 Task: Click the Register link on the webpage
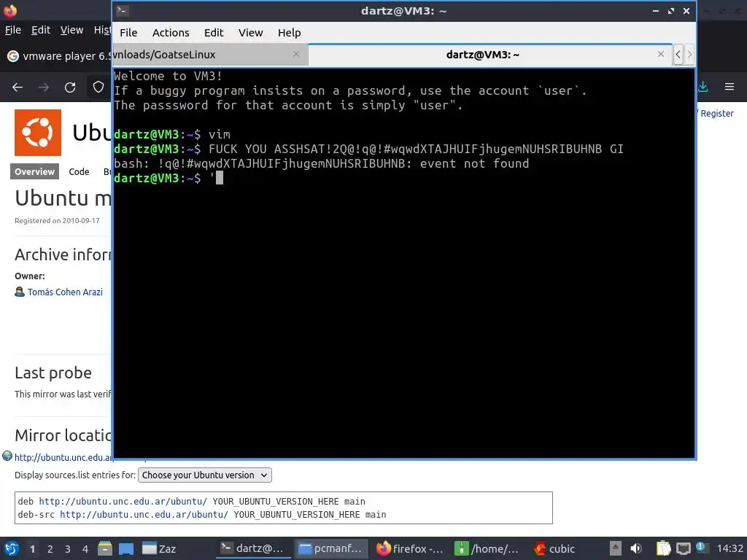click(716, 113)
